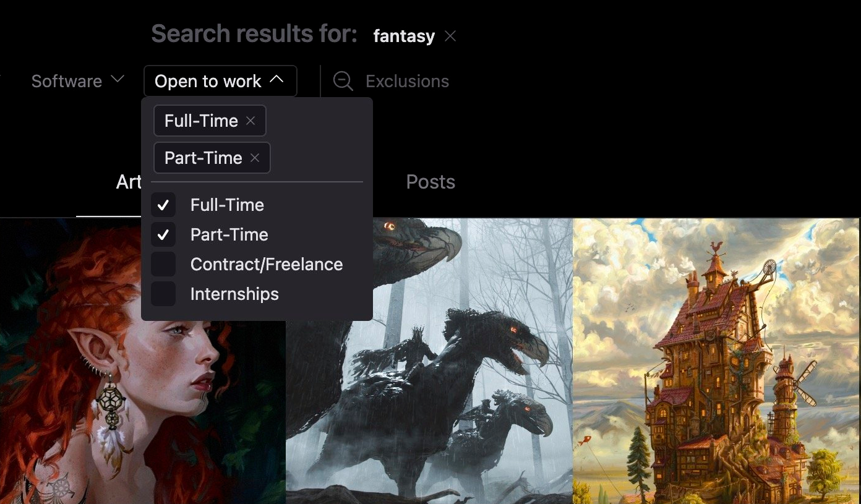Click the Exclusions filter label
This screenshot has height=504, width=861.
point(407,81)
